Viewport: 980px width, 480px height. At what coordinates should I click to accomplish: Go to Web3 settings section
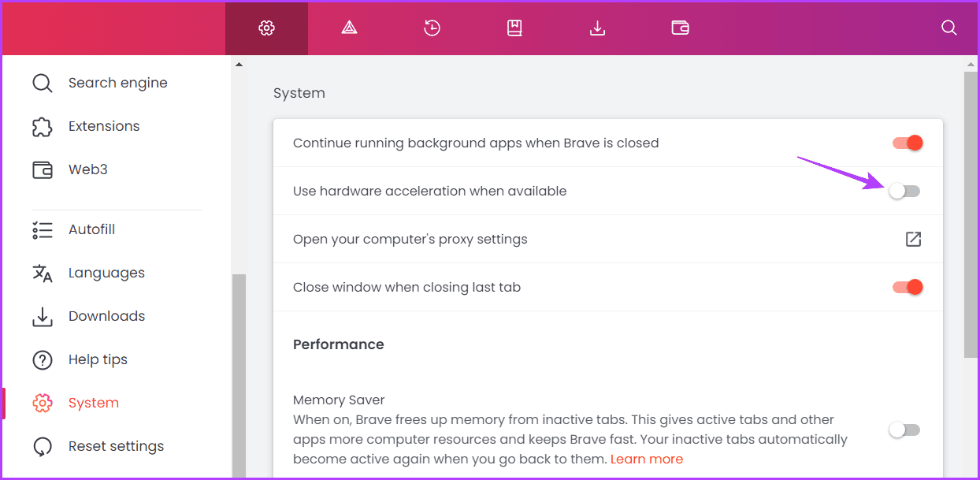87,169
